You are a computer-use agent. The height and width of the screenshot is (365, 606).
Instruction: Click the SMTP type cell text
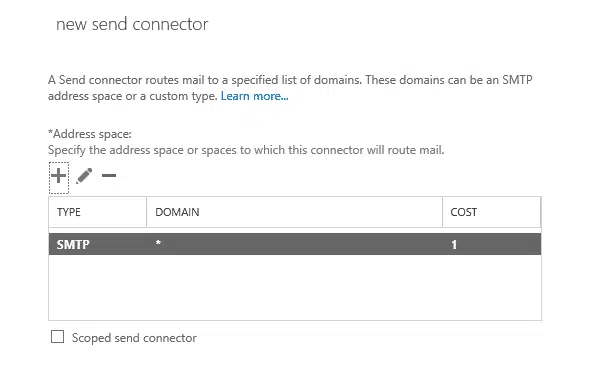[x=73, y=244]
